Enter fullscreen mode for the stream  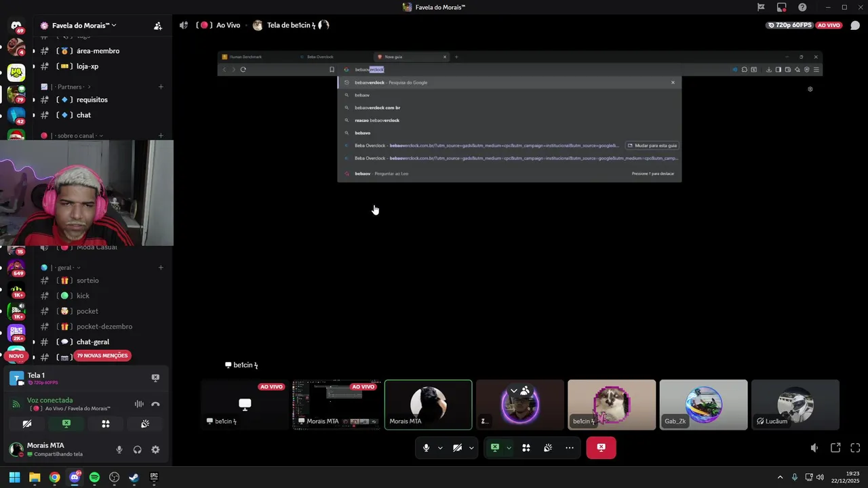[x=855, y=448]
